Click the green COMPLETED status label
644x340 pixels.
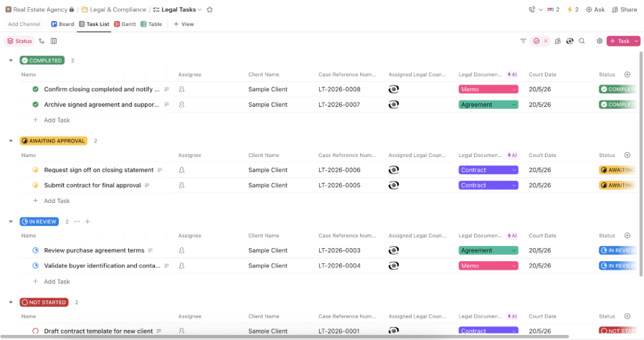(42, 60)
